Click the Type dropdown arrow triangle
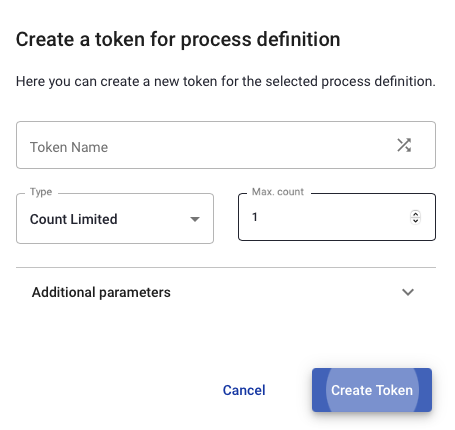Screen dimensions: 455x430 tap(195, 219)
